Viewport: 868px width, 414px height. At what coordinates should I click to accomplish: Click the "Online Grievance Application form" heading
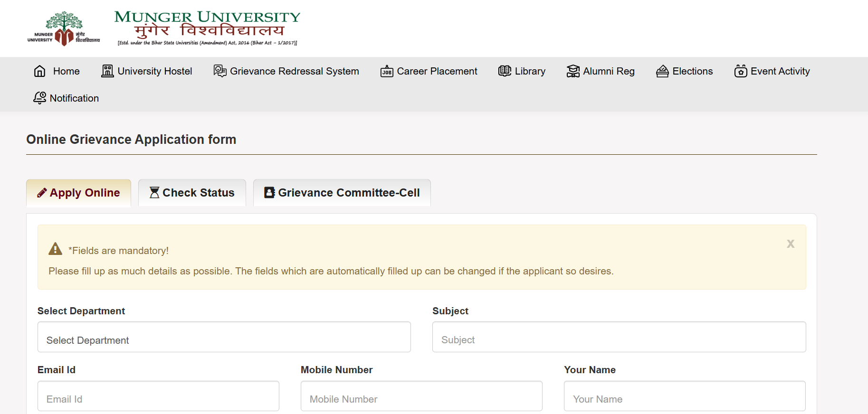(131, 139)
